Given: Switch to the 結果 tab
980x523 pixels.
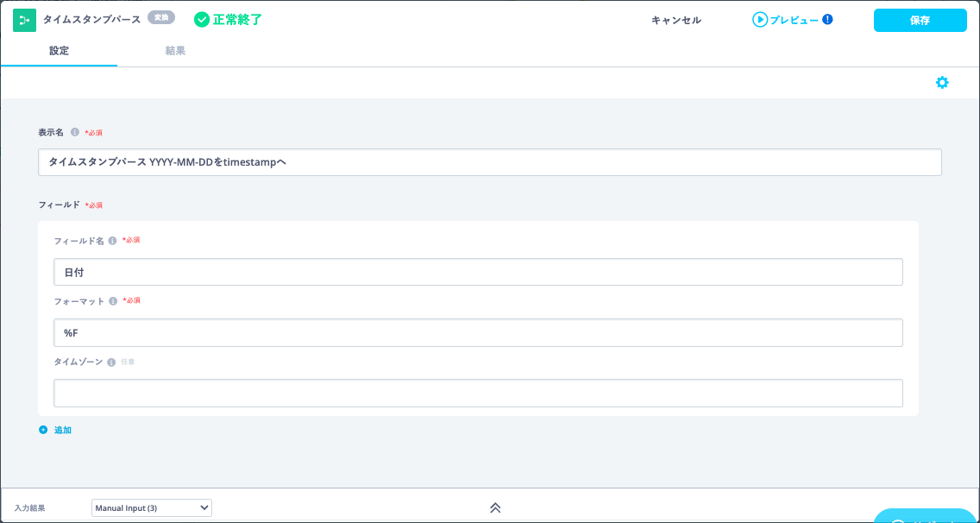Looking at the screenshot, I should coord(175,51).
